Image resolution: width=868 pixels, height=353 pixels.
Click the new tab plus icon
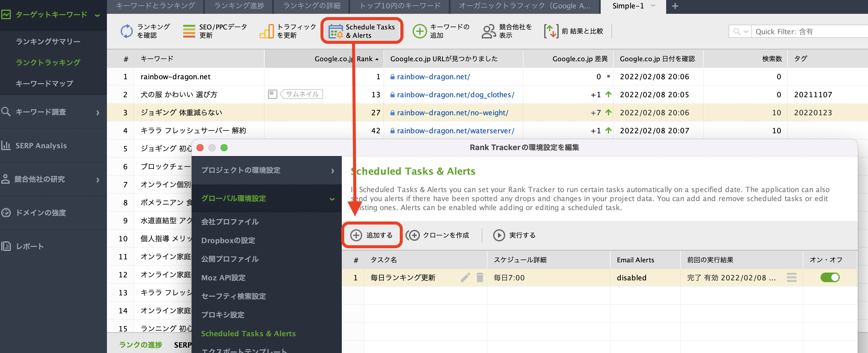(675, 6)
